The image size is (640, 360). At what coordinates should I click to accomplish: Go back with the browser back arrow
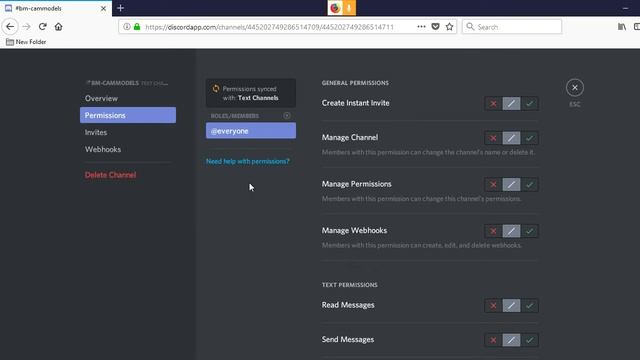pyautogui.click(x=10, y=27)
